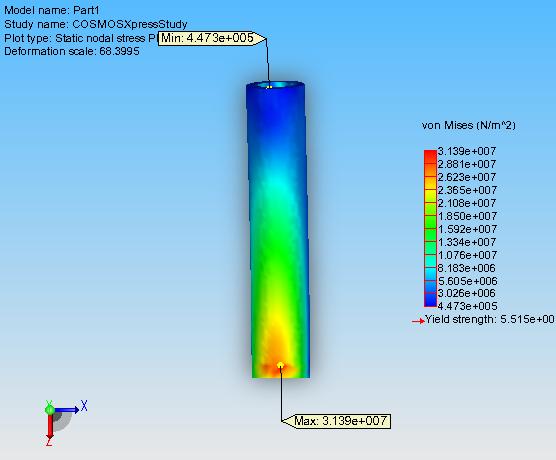Click the red Z axis of the triad
Image resolution: width=556 pixels, height=460 pixels.
tap(50, 427)
